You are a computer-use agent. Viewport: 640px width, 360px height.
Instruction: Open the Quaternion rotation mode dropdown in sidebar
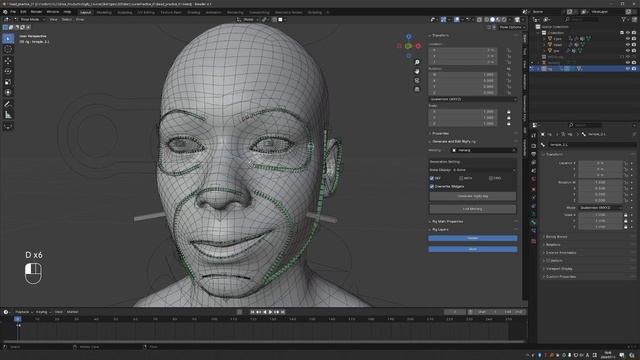(473, 99)
